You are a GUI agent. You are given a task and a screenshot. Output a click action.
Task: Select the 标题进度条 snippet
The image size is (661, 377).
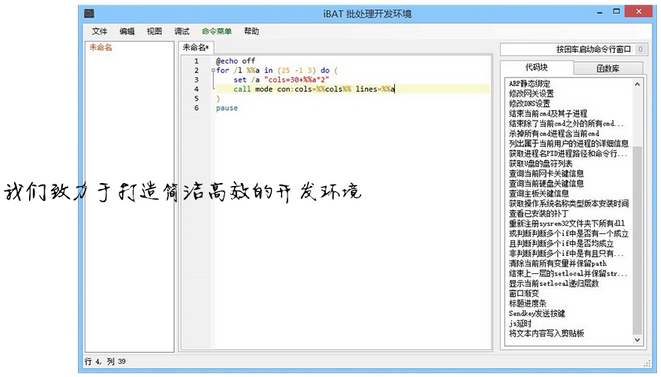(527, 303)
